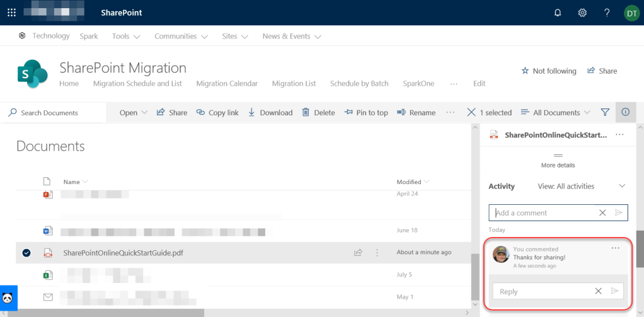Toggle the details pane info icon
The image size is (644, 317).
click(626, 112)
